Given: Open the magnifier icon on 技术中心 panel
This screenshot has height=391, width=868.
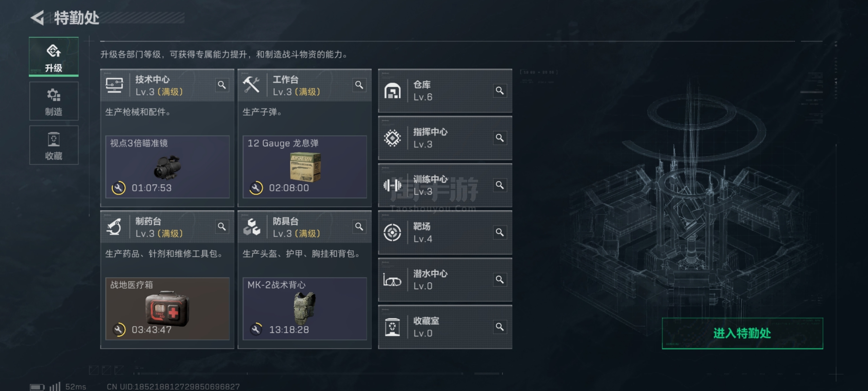Looking at the screenshot, I should click(x=222, y=85).
